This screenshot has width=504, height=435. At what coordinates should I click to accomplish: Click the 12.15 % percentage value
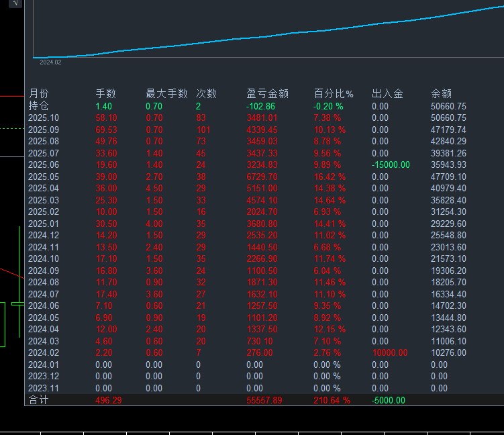click(330, 329)
